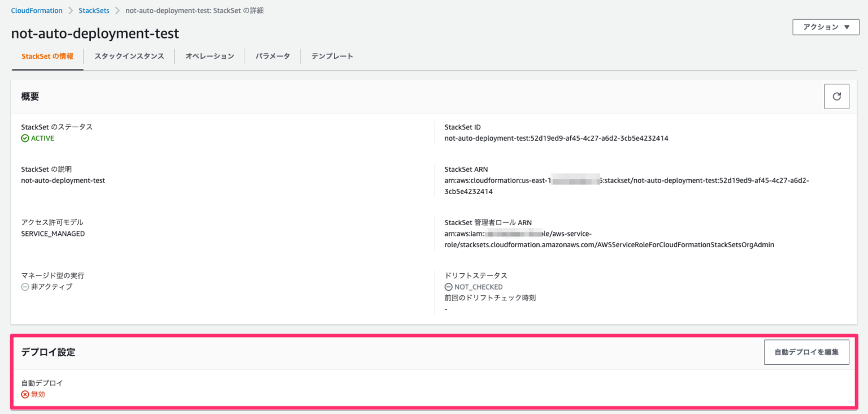The image size is (868, 414).
Task: Select the オペレーション tab
Action: tap(210, 56)
